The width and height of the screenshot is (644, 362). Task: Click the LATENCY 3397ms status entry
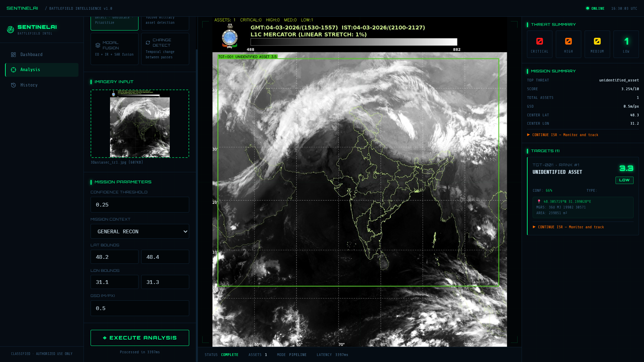point(332,355)
